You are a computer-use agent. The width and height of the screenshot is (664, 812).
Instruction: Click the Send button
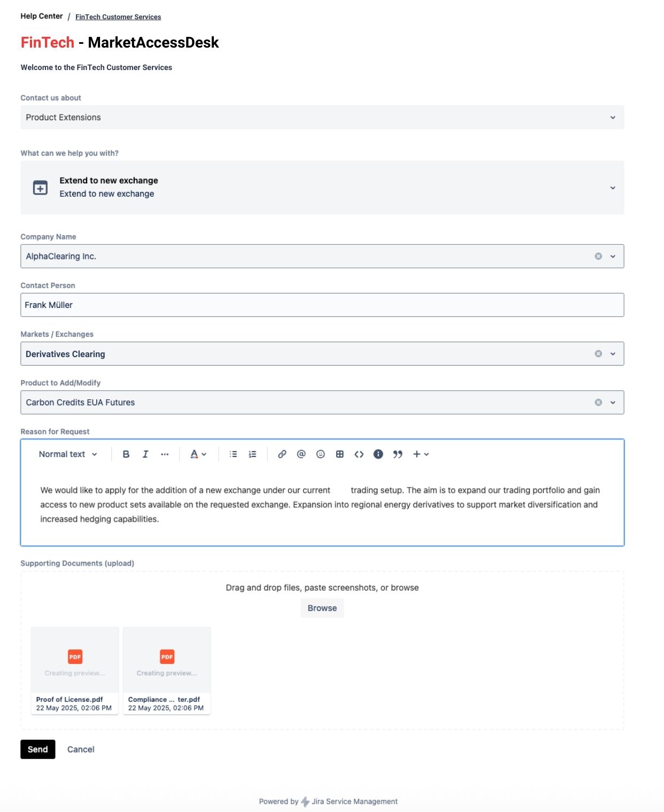(x=38, y=749)
